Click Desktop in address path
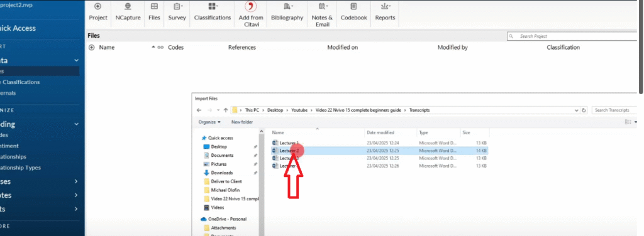644x236 pixels. (x=275, y=110)
